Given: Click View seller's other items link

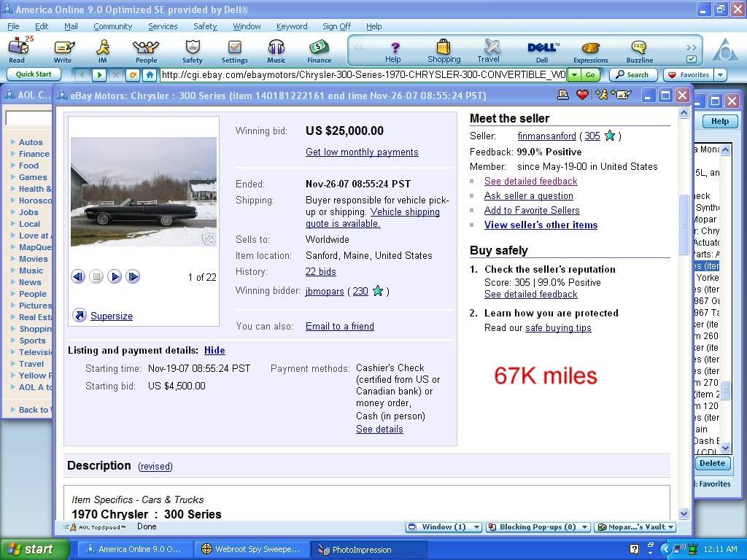Looking at the screenshot, I should click(541, 225).
